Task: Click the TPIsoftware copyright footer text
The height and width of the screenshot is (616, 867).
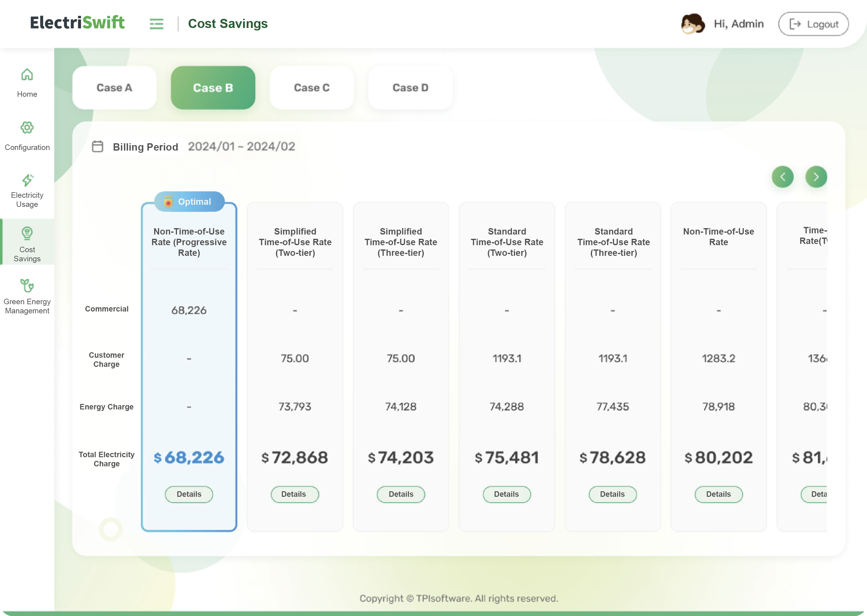Action: coord(459,598)
